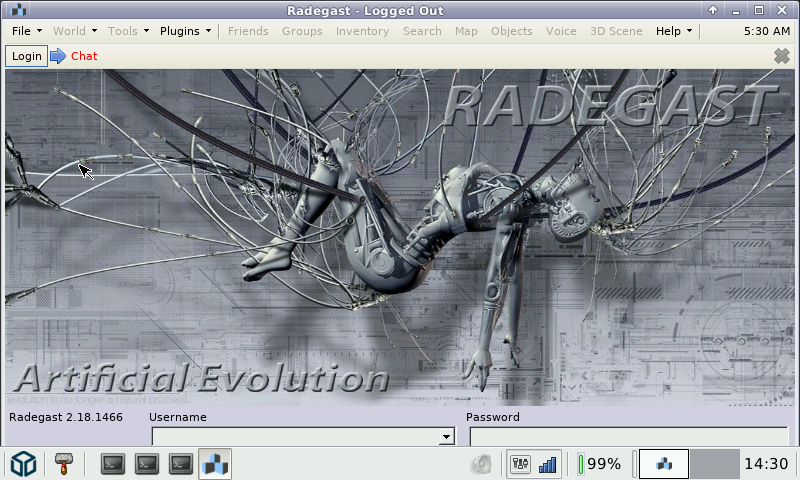Click the speaker volume icon in the tray
This screenshot has height=480, width=800.
[483, 464]
